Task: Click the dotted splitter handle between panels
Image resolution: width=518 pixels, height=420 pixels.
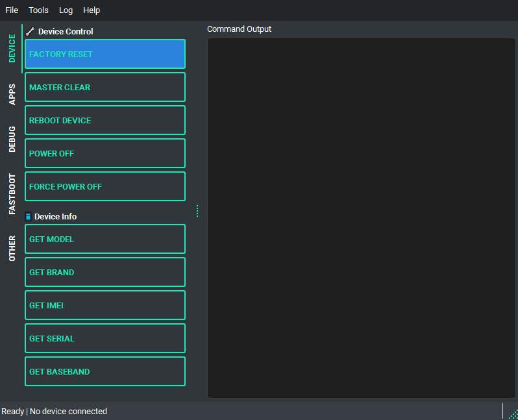Action: click(x=197, y=211)
